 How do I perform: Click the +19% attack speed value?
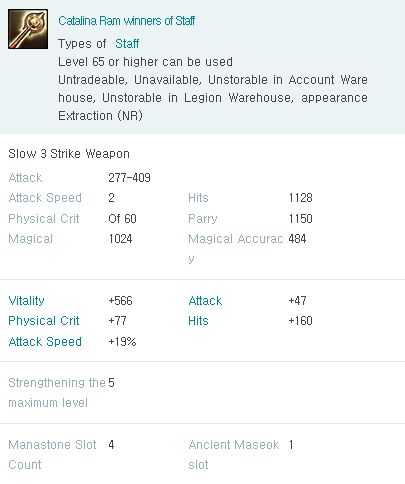122,342
